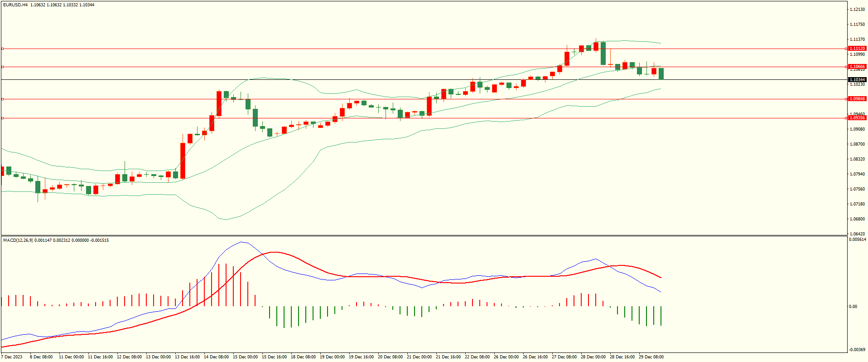The width and height of the screenshot is (868, 362).
Task: Grab the 1.11120 horizontal line's square handle
Action: click(x=3, y=49)
